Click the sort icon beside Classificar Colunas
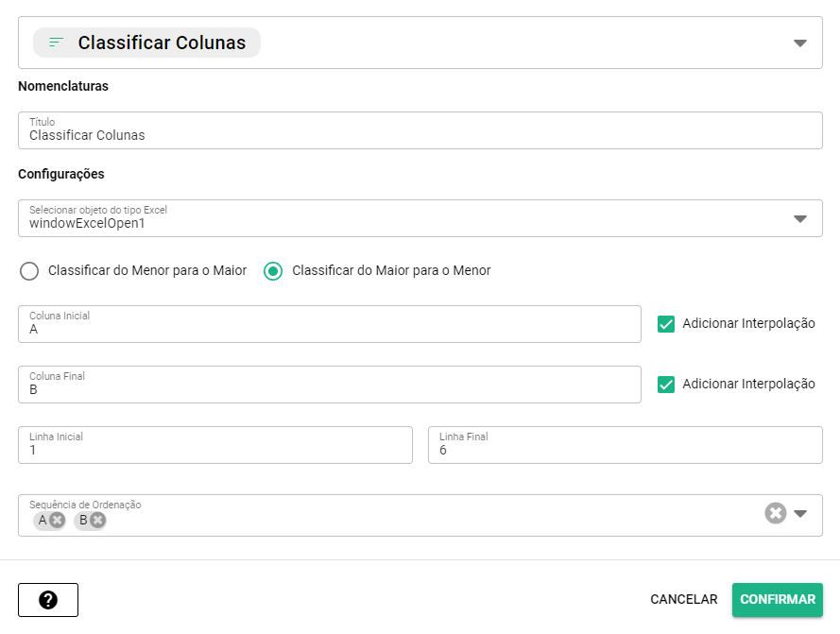 pyautogui.click(x=57, y=43)
